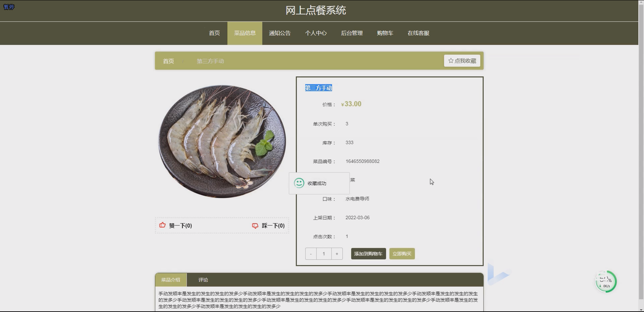Viewport: 644px width, 312px height.
Task: Click the price value ¥33.00
Action: tap(351, 104)
